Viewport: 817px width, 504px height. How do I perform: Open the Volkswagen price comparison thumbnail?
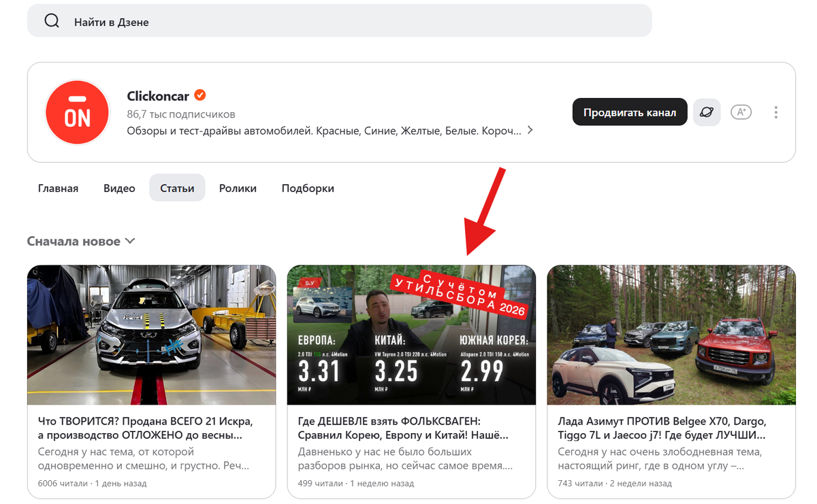pos(411,335)
